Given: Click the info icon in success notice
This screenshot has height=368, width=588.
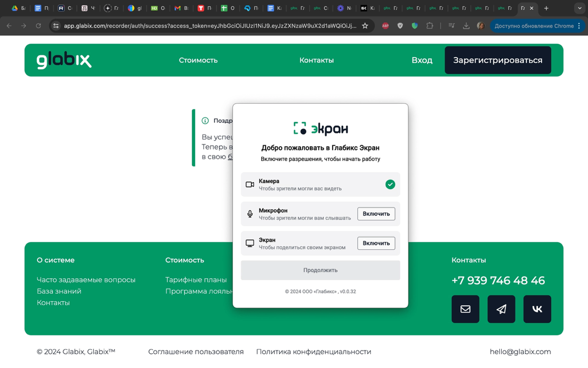Looking at the screenshot, I should pos(205,121).
